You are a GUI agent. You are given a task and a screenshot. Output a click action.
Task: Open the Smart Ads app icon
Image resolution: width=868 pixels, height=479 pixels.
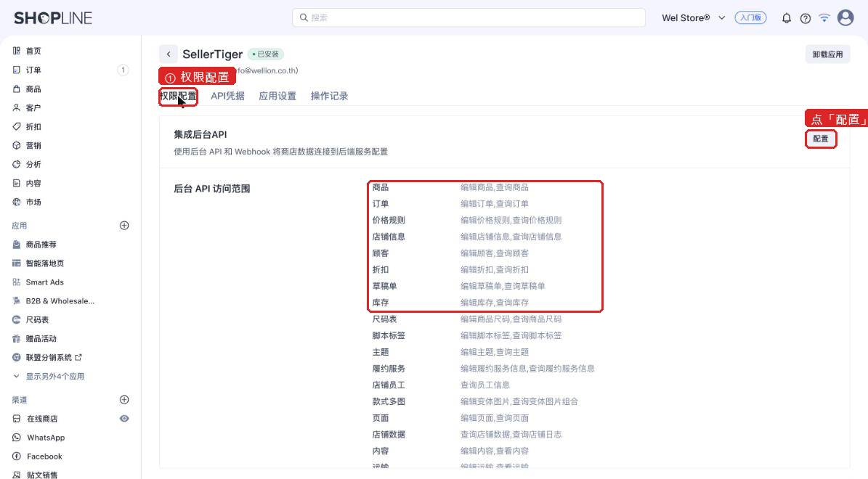tap(17, 282)
